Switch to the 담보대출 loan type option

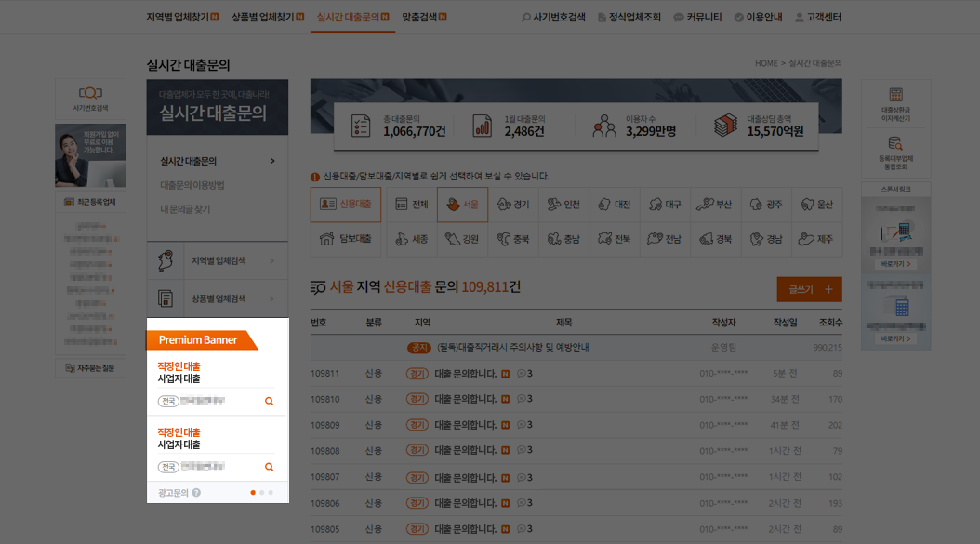tap(346, 239)
